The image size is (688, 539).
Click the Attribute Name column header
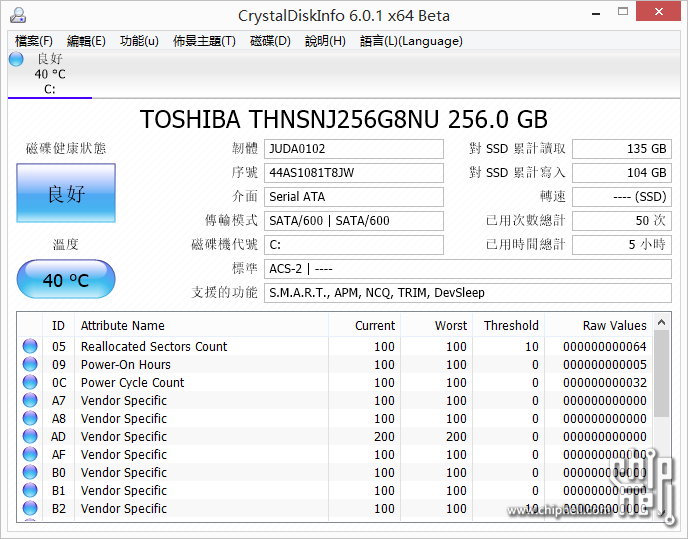pos(201,325)
